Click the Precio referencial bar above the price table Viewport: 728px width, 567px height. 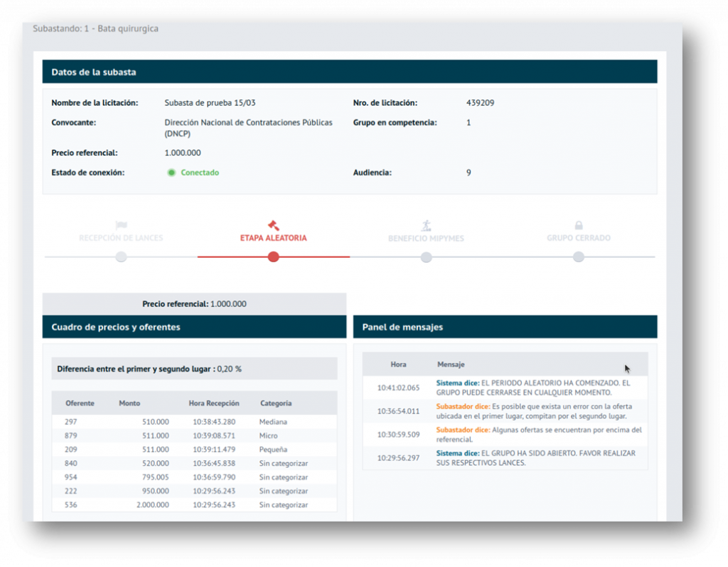click(194, 304)
